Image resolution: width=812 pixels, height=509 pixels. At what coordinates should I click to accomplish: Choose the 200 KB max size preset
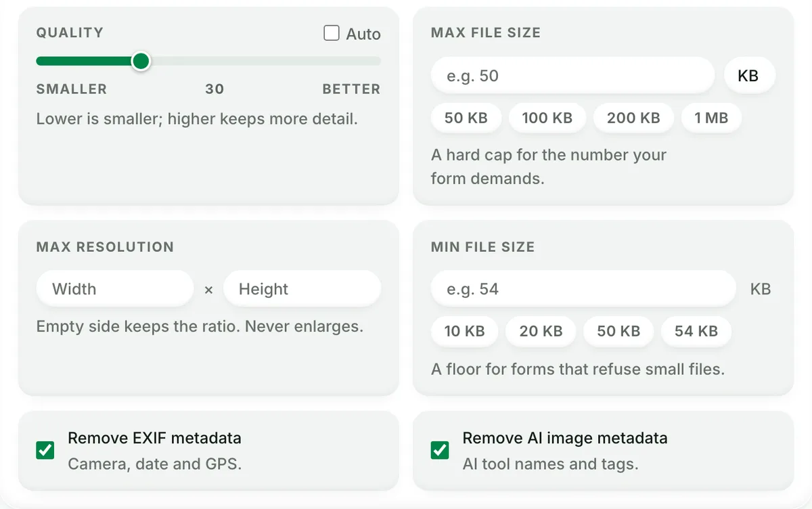(x=633, y=118)
